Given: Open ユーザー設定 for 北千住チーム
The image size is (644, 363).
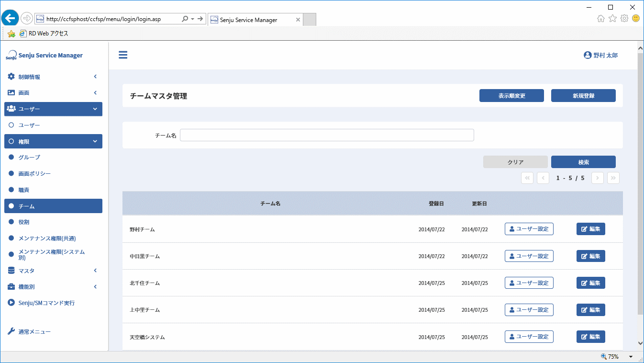Looking at the screenshot, I should coord(529,283).
